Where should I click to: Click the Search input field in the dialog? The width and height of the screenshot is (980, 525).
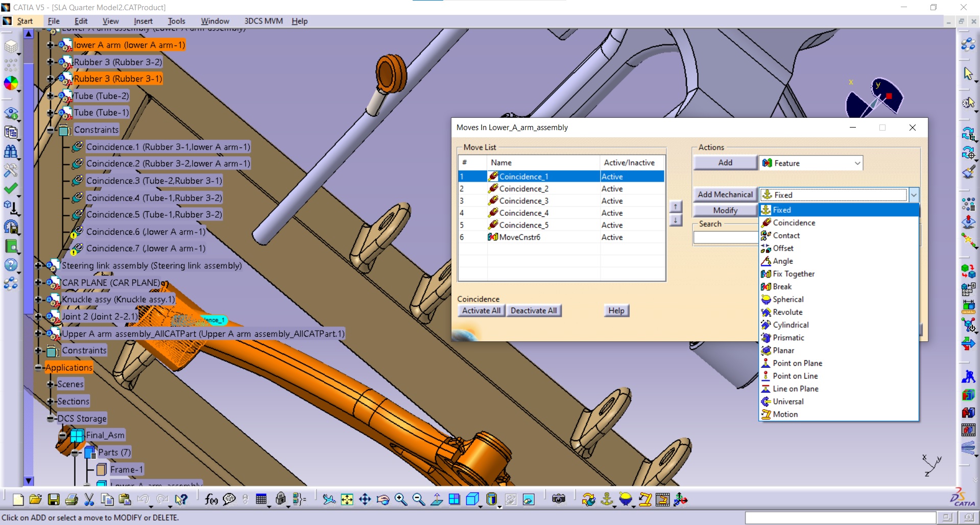pos(725,237)
